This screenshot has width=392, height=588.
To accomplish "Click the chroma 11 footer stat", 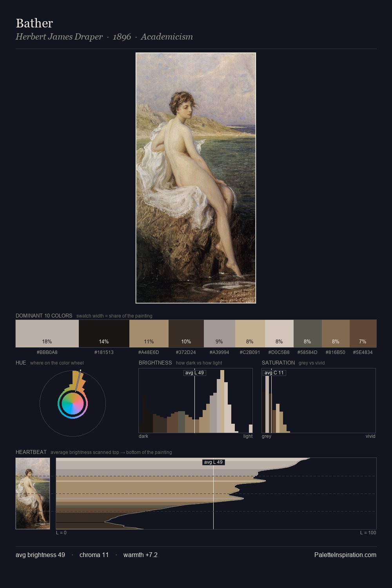I will click(94, 555).
